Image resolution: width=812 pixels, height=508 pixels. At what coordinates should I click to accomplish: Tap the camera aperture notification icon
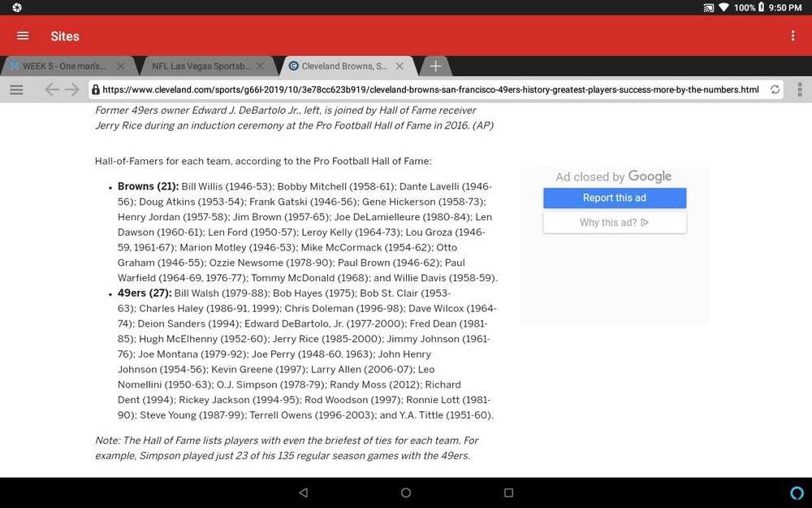coord(17,8)
